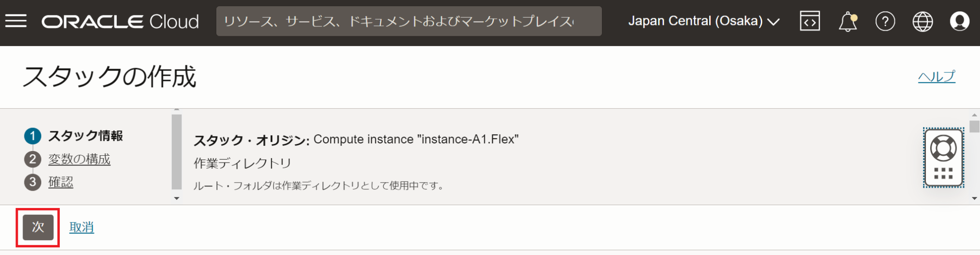
Task: Open the help question mark icon
Action: tap(885, 22)
